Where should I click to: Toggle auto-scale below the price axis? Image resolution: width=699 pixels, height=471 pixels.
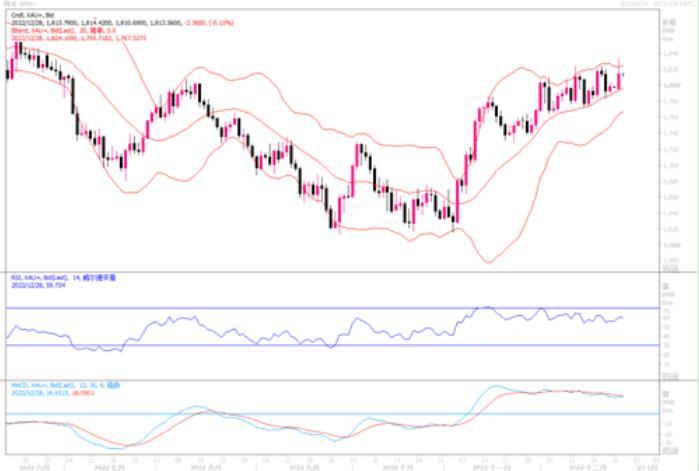[668, 269]
